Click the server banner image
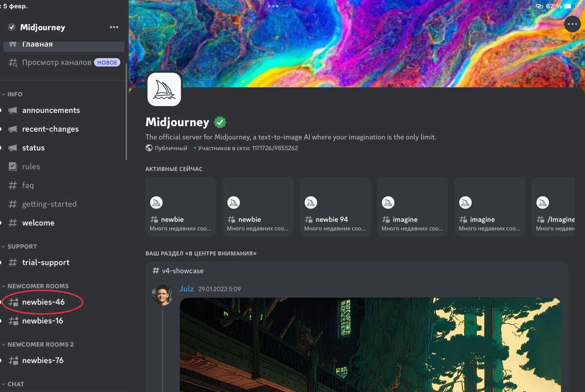The width and height of the screenshot is (585, 392). point(356,44)
